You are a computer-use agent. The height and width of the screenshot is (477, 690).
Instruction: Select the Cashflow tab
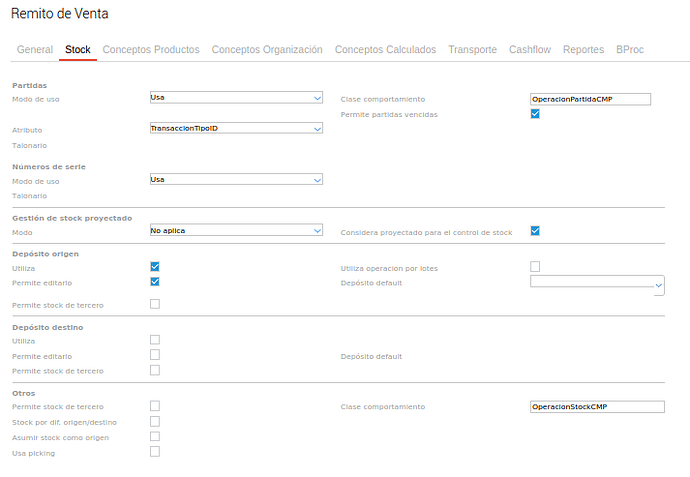click(x=529, y=49)
